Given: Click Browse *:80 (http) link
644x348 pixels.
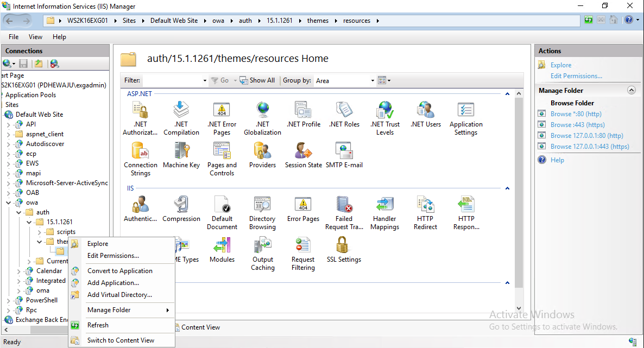Looking at the screenshot, I should [576, 114].
